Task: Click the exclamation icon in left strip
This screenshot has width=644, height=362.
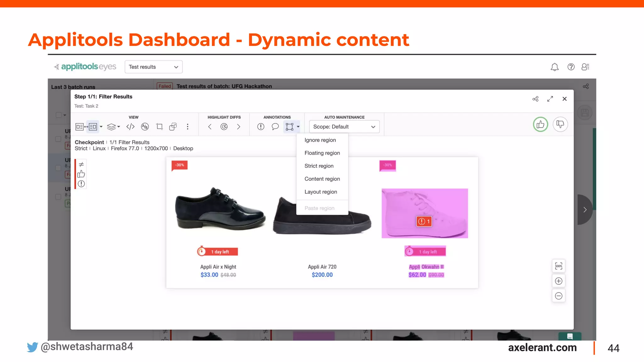Action: (81, 184)
